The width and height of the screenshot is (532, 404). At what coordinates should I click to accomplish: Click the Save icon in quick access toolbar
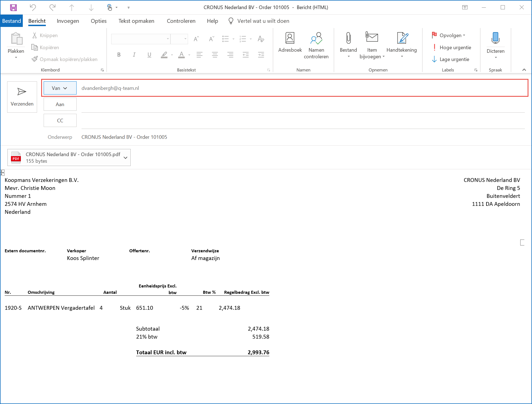[13, 7]
